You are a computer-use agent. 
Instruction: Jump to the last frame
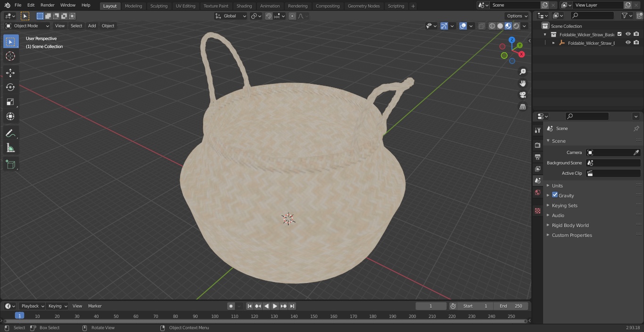click(x=292, y=306)
